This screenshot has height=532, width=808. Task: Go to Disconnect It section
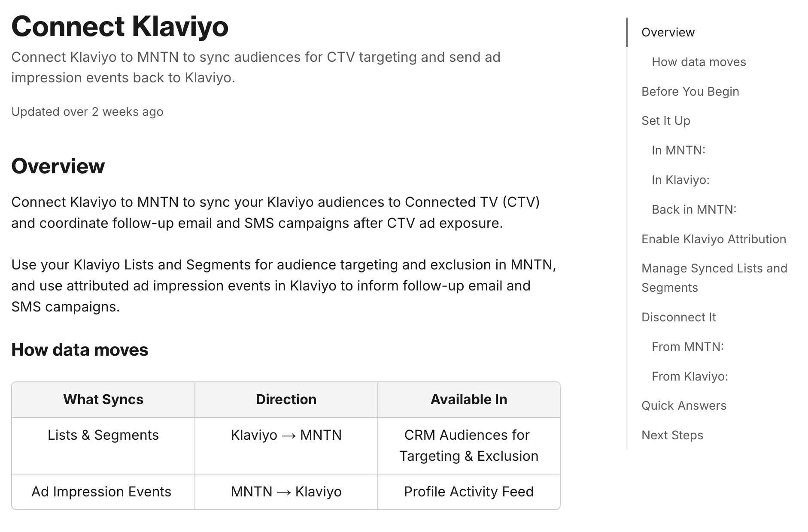678,317
